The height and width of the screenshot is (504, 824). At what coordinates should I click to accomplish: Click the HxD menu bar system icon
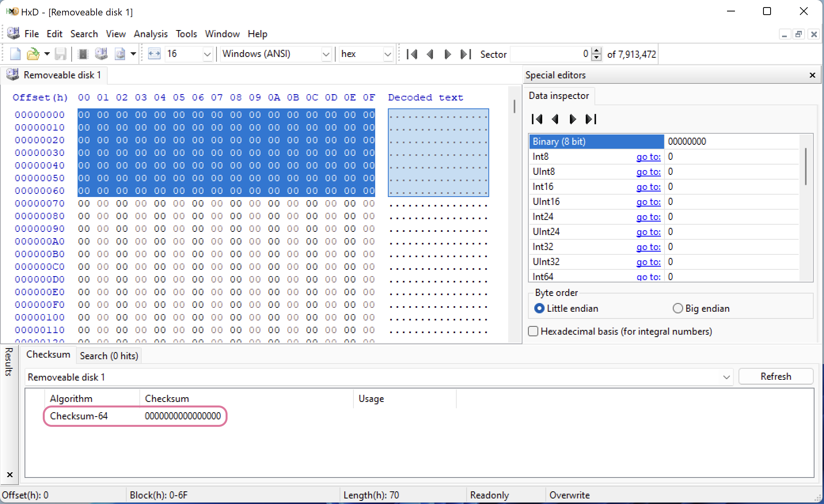tap(13, 33)
